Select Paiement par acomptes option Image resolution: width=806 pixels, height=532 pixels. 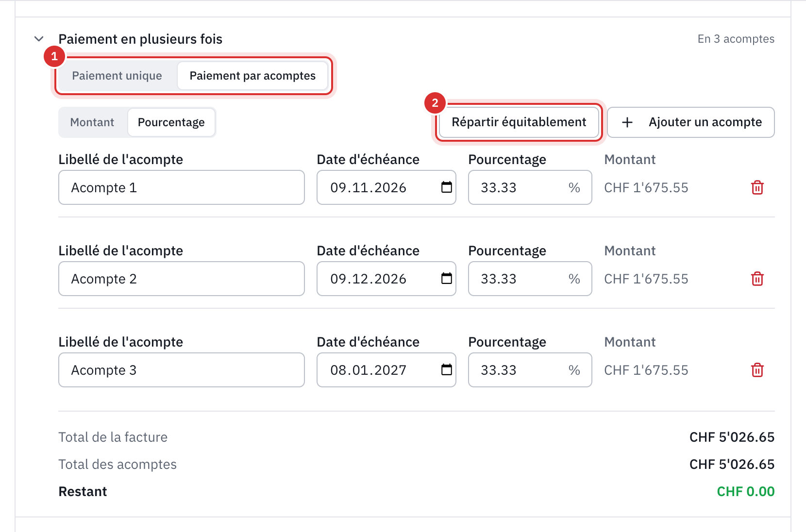tap(252, 76)
